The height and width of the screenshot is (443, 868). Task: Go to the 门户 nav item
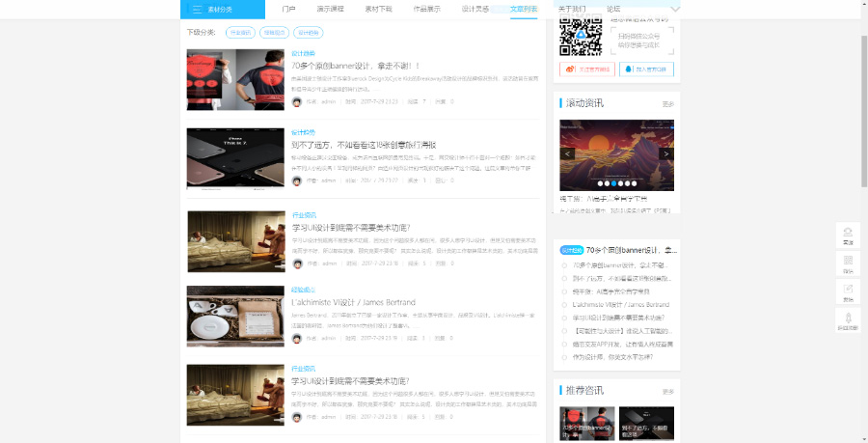(x=288, y=9)
